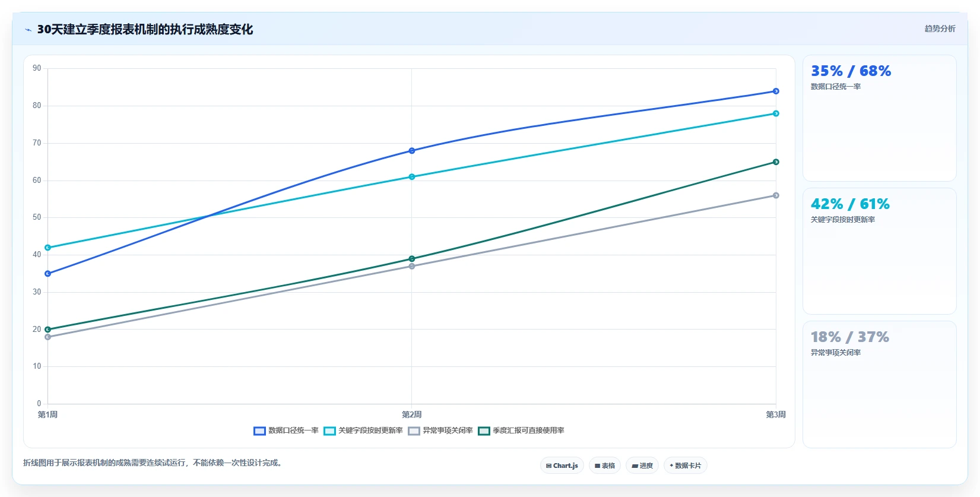Select the 42% / 61% data card
The image size is (980, 497).
880,251
